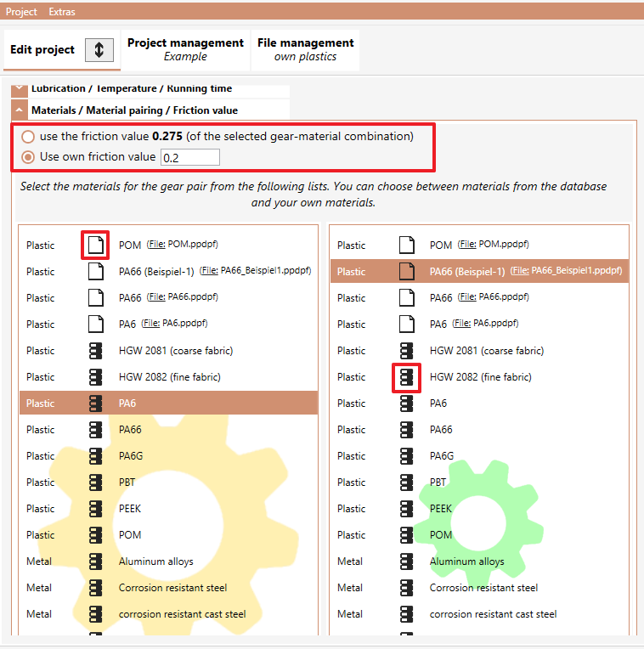Collapse the Materials / Material pairing section
Screen dimensions: 644x649
click(x=19, y=110)
